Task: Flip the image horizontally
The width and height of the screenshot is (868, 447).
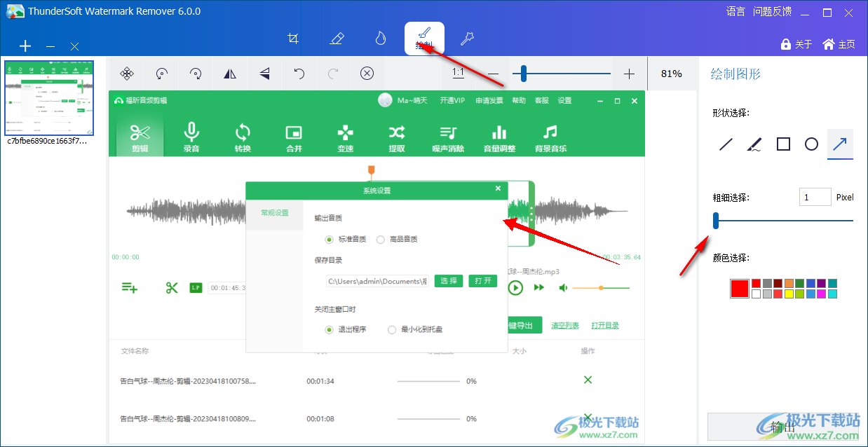Action: [230, 74]
